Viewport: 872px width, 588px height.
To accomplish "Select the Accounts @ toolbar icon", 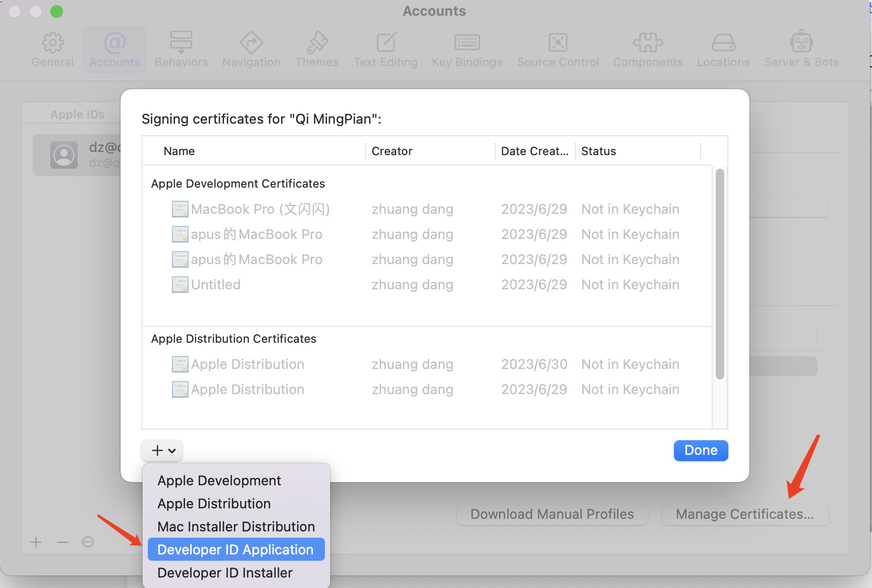I will click(x=115, y=42).
